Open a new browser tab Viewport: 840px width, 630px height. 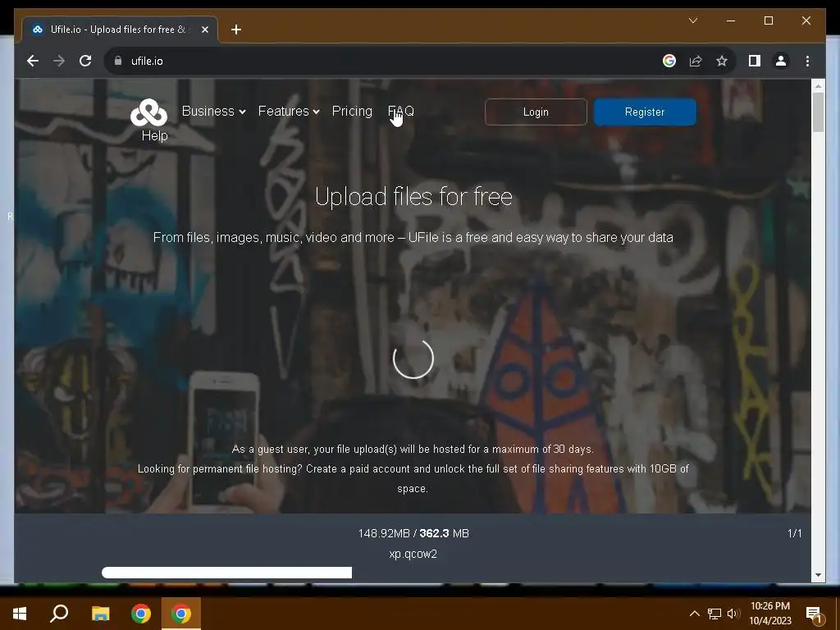236,30
